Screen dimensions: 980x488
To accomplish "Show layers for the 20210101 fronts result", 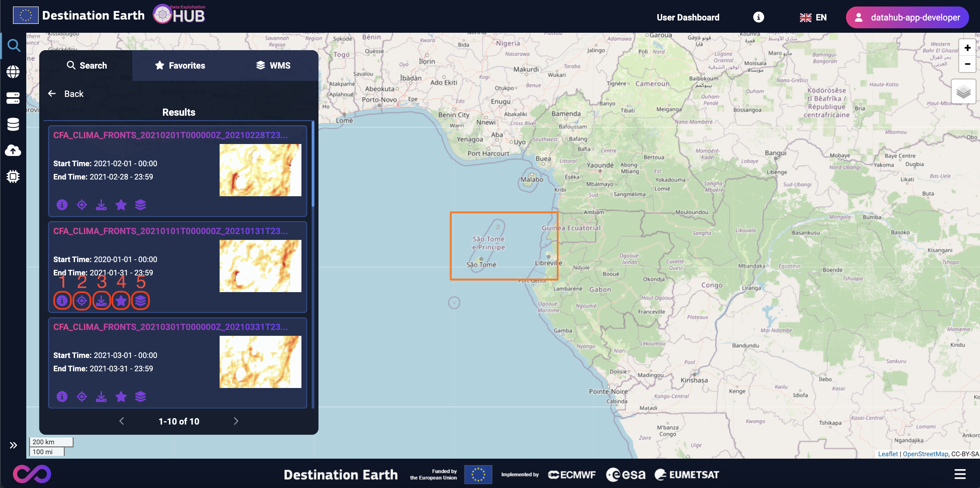I will [141, 301].
